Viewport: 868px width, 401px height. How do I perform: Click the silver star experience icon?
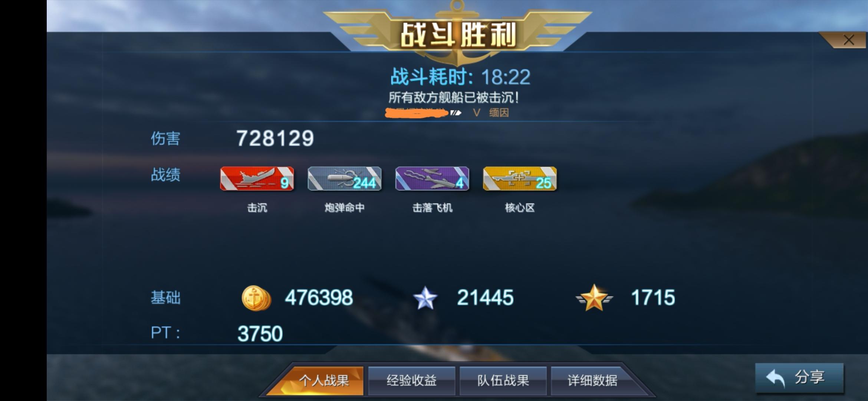[x=425, y=298]
